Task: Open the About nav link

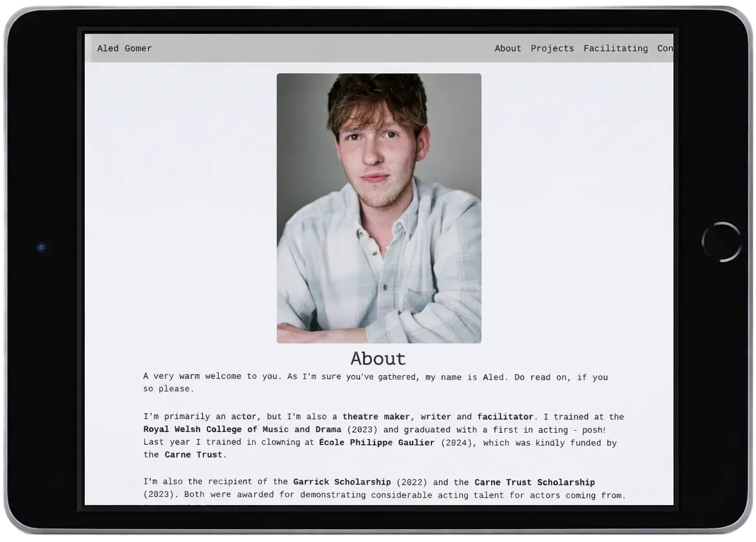Action: click(508, 49)
